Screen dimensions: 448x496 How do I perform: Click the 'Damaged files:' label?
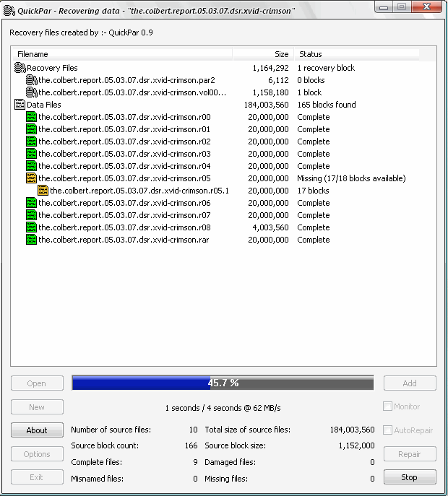(x=231, y=462)
